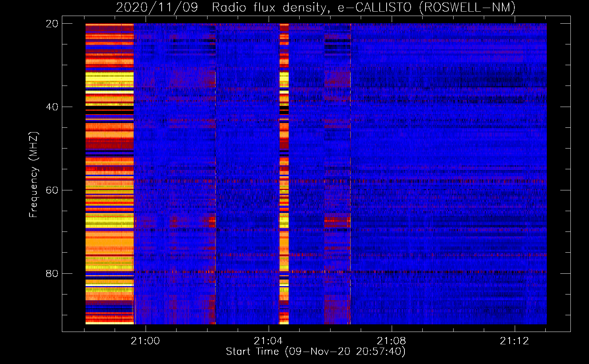This screenshot has height=364, width=589.
Task: Click the y-axis tick value "80"
Action: 52,274
